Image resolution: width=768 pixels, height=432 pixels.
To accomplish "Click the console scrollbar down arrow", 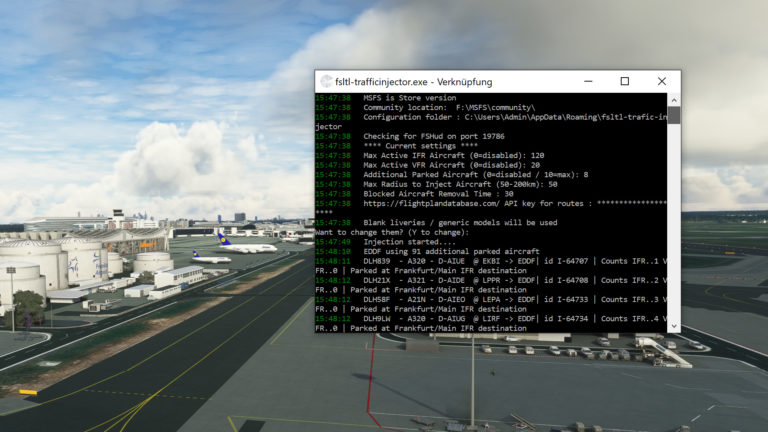I will coord(674,326).
